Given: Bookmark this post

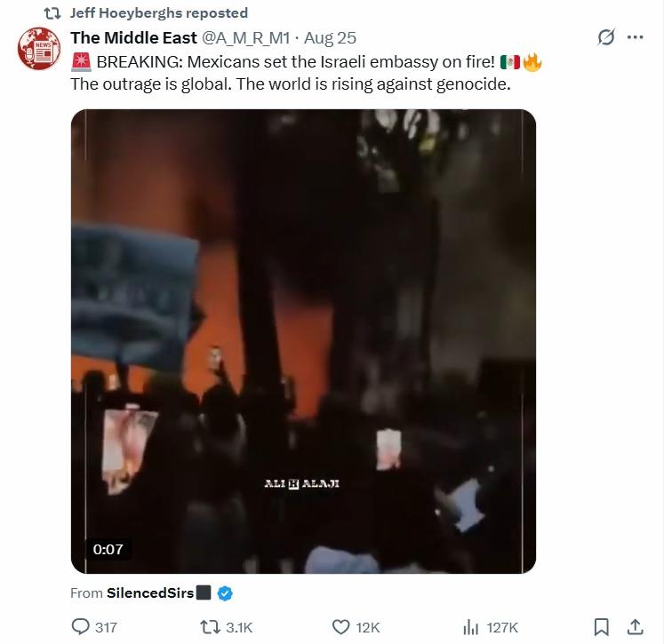Looking at the screenshot, I should pos(601,626).
